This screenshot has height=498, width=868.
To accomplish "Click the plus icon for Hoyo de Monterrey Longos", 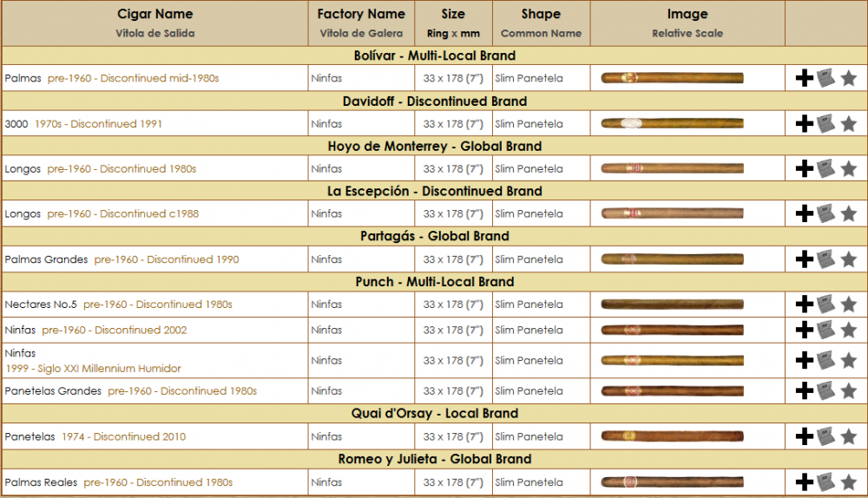I will pyautogui.click(x=805, y=168).
